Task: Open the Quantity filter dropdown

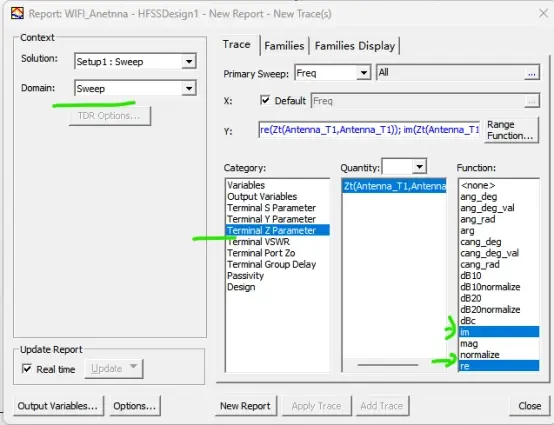Action: pyautogui.click(x=419, y=166)
